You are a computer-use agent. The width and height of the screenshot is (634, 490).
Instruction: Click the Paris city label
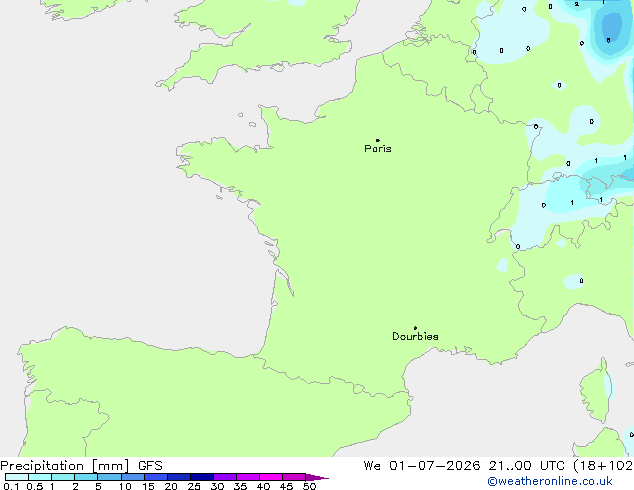378,149
